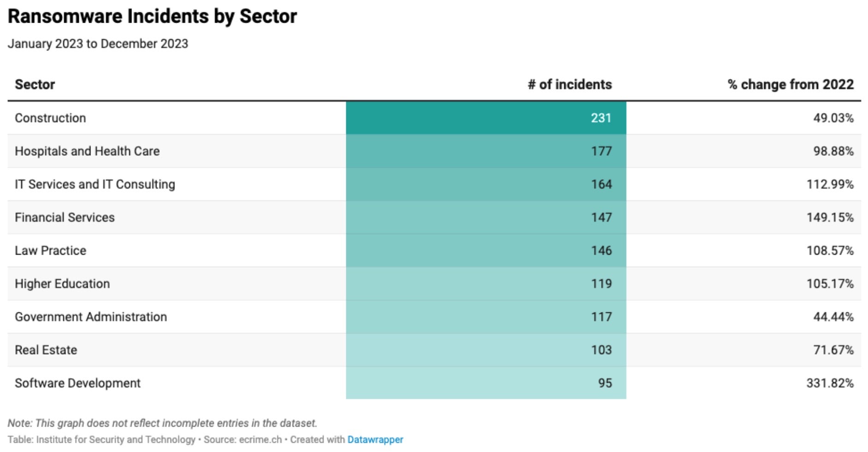
Task: Click the 44.44% change value
Action: tap(833, 317)
